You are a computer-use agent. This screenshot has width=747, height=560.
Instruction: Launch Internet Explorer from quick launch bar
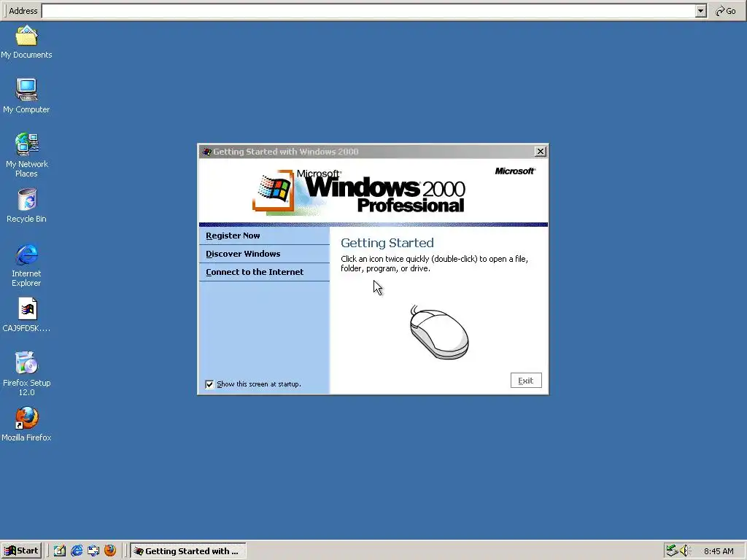click(76, 551)
